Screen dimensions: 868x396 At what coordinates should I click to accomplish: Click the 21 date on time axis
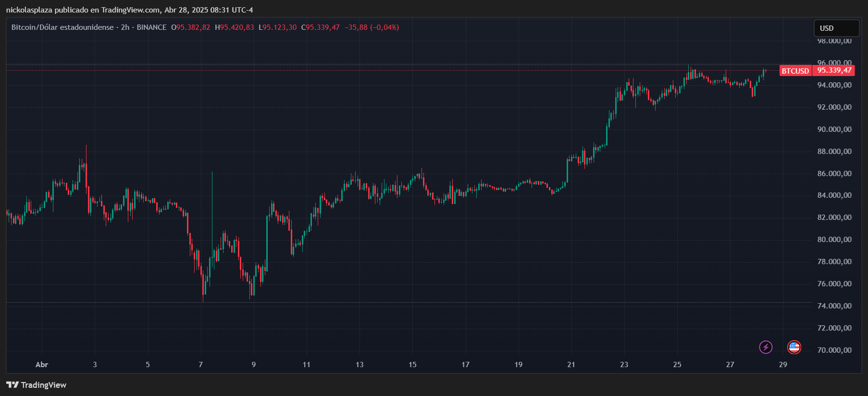coord(571,365)
